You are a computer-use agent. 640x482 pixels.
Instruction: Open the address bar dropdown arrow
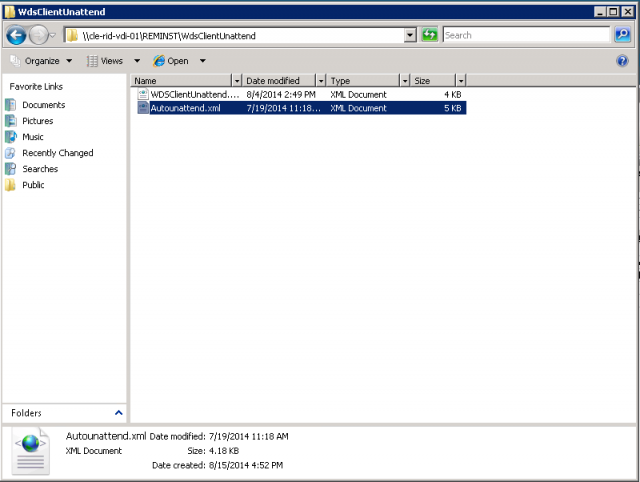pos(410,35)
